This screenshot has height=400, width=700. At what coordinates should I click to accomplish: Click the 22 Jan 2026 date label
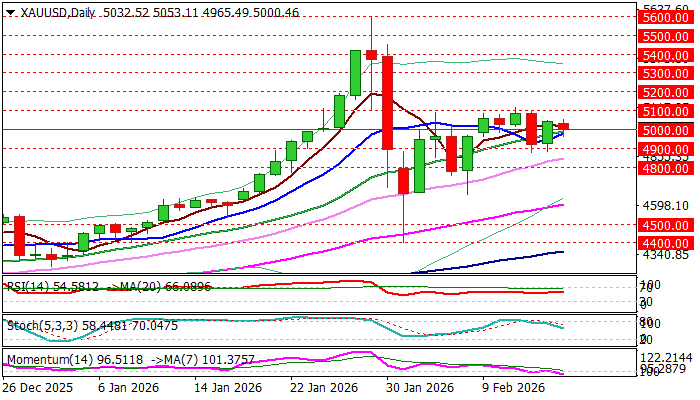pyautogui.click(x=322, y=387)
